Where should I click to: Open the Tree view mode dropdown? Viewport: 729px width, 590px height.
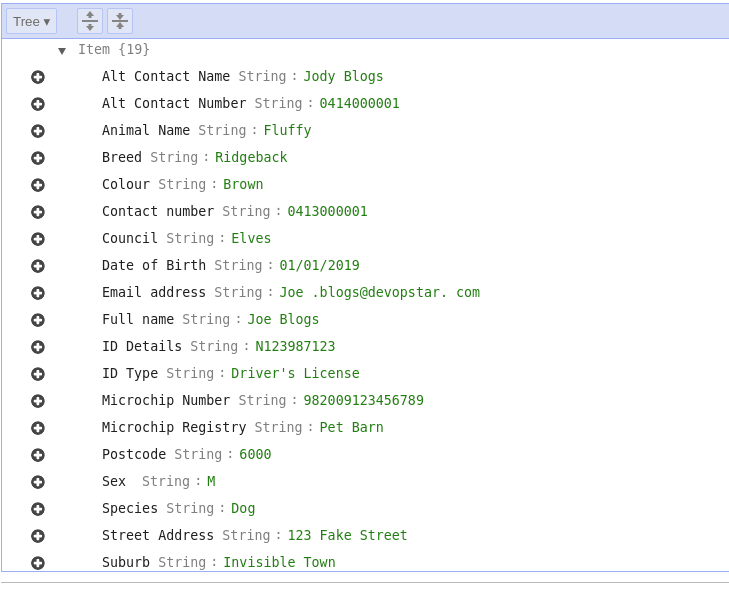pyautogui.click(x=32, y=21)
